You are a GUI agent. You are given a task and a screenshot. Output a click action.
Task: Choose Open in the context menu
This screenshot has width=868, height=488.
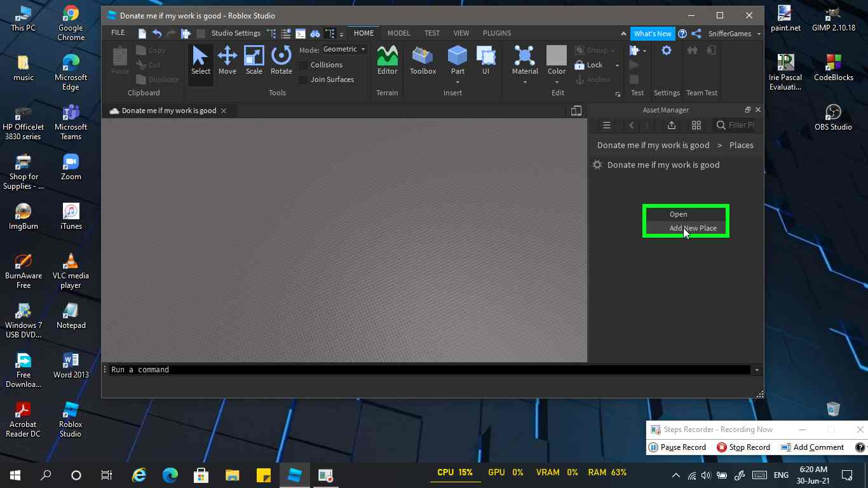pos(686,214)
